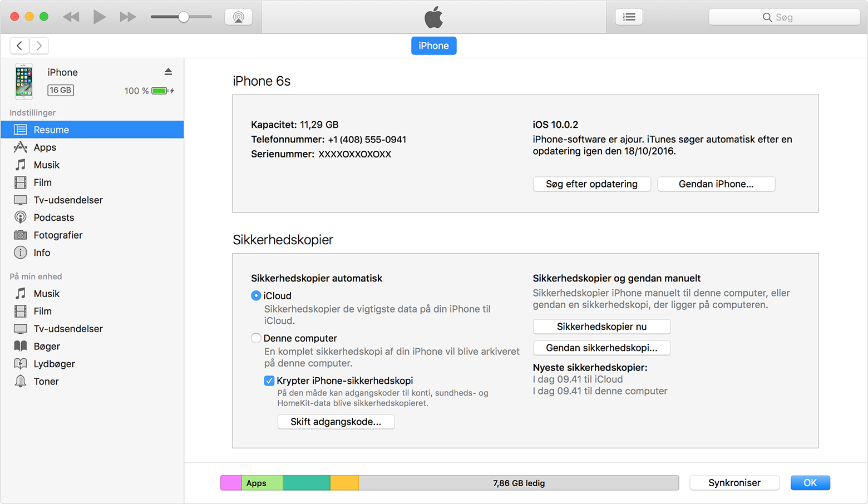
Task: Click the Søg search field
Action: point(784,17)
